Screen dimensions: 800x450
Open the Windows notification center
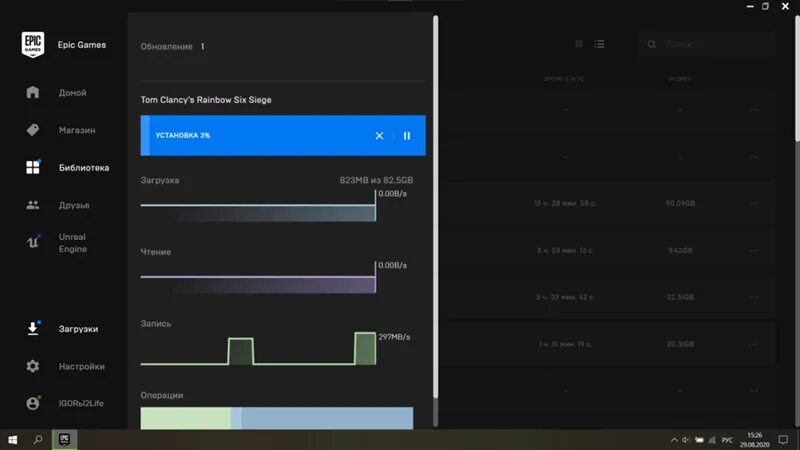(783, 440)
